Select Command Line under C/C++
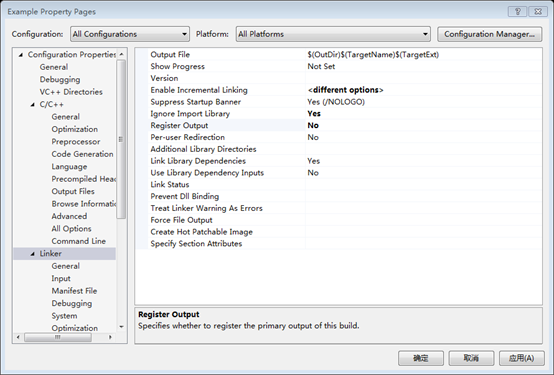Screen dimensions: 554x375 pos(78,241)
